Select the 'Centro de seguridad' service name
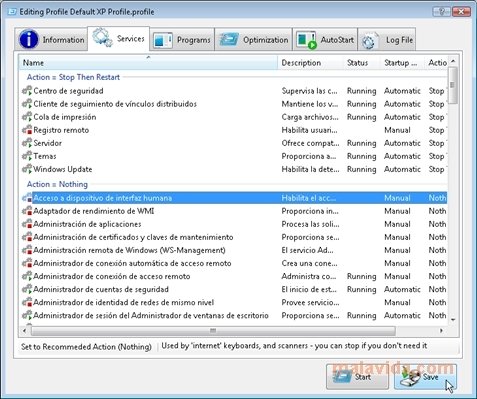This screenshot has height=399, width=477. [x=68, y=91]
